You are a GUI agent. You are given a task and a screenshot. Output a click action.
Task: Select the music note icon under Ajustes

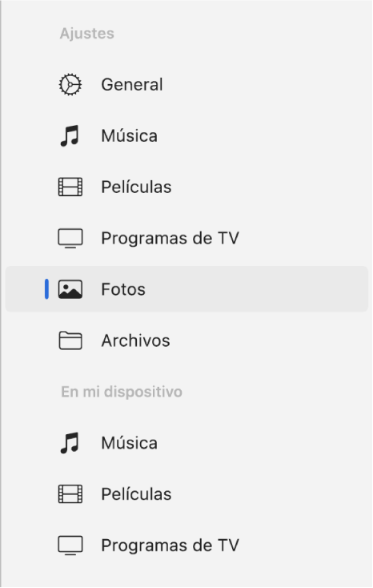click(x=70, y=135)
